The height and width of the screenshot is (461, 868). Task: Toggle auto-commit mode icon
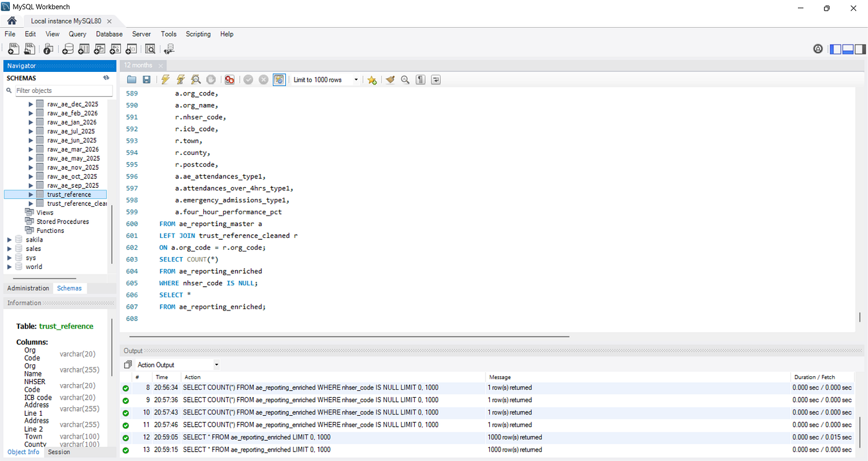[x=279, y=80]
